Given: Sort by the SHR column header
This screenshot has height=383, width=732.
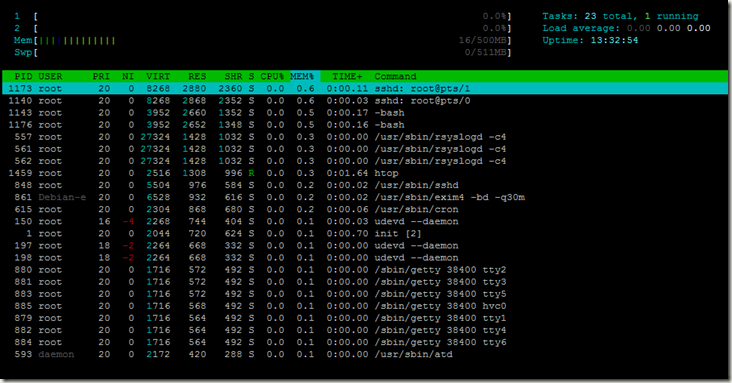Looking at the screenshot, I should 233,76.
